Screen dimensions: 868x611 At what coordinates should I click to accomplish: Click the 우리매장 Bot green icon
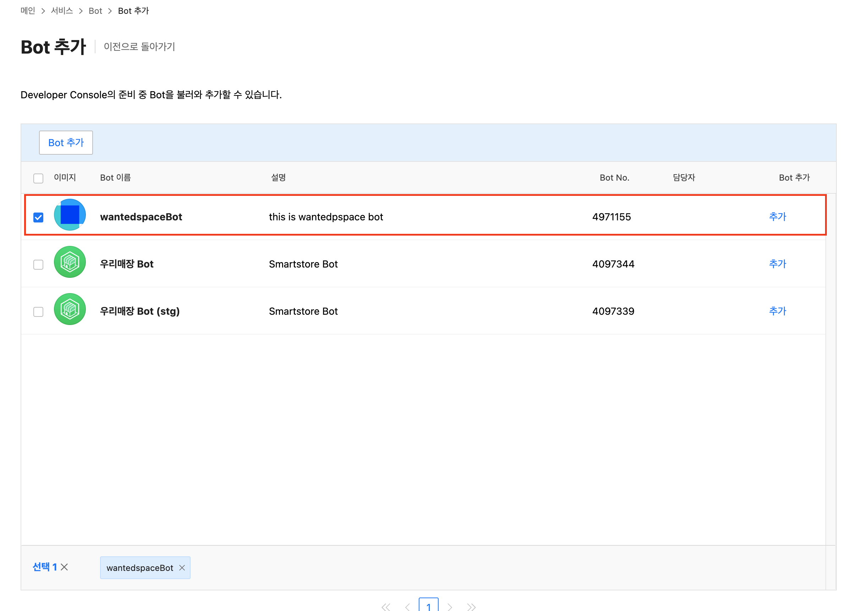[70, 262]
